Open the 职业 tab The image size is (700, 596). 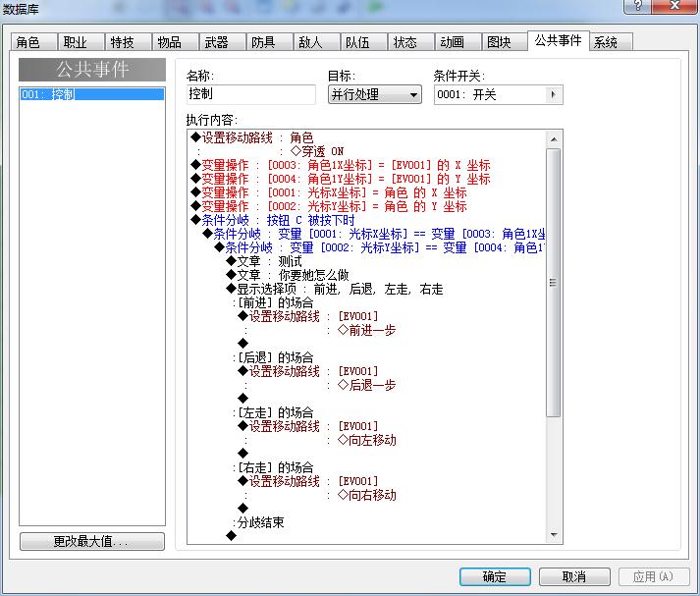click(x=81, y=42)
